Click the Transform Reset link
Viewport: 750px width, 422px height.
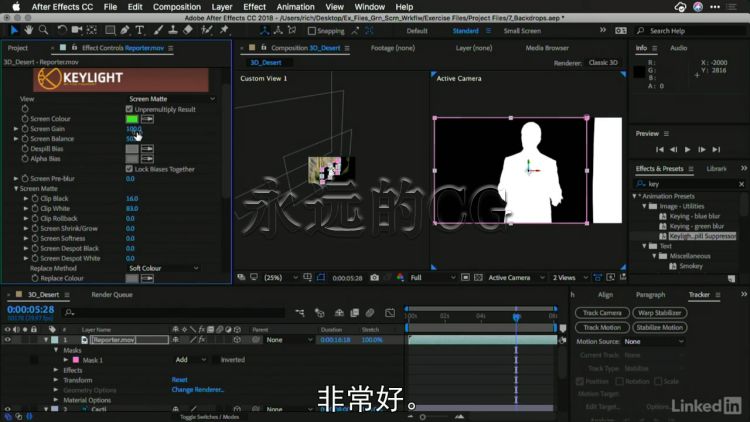pyautogui.click(x=179, y=380)
